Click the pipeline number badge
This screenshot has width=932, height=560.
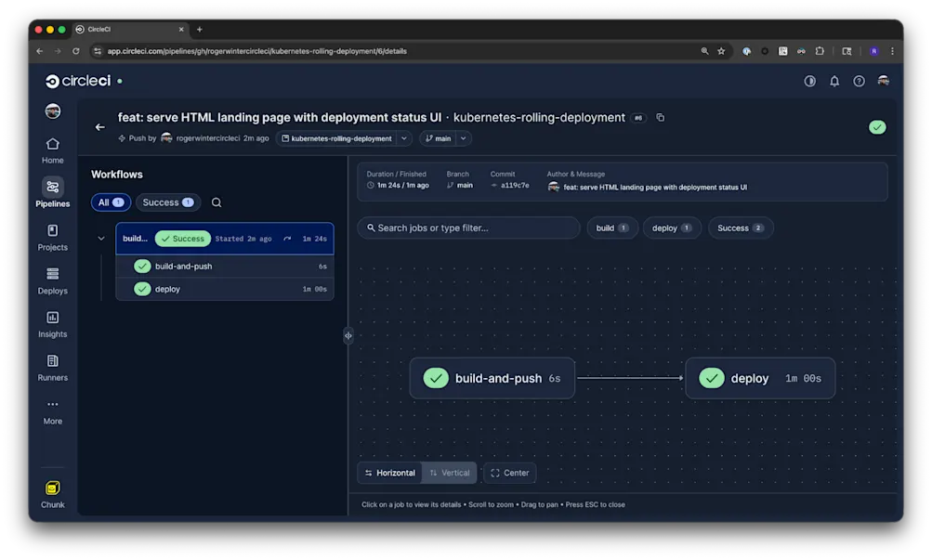pyautogui.click(x=638, y=118)
